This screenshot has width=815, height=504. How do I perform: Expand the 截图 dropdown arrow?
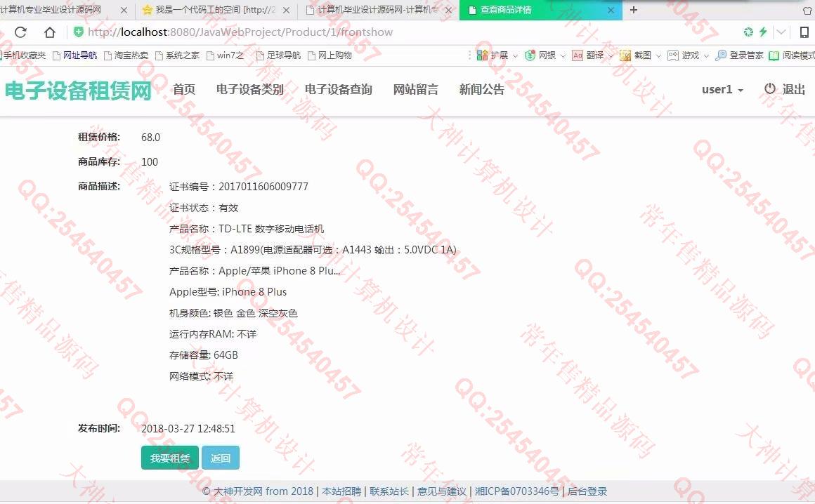(x=658, y=55)
